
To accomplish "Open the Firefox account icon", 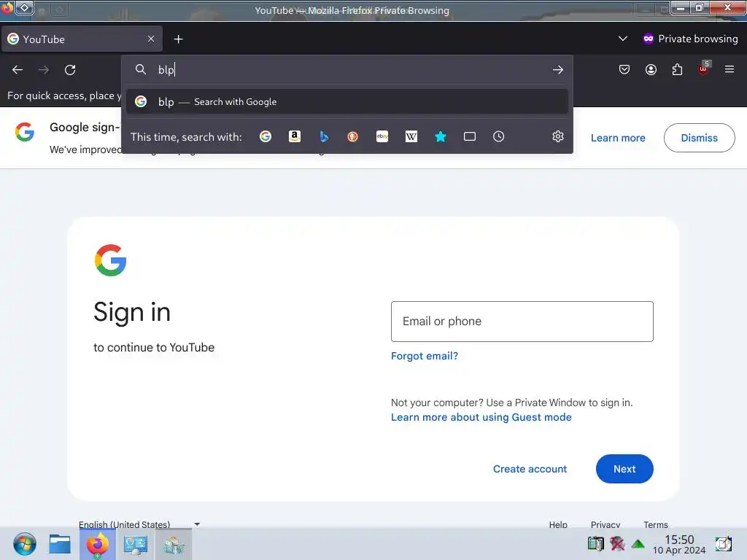I will (651, 70).
